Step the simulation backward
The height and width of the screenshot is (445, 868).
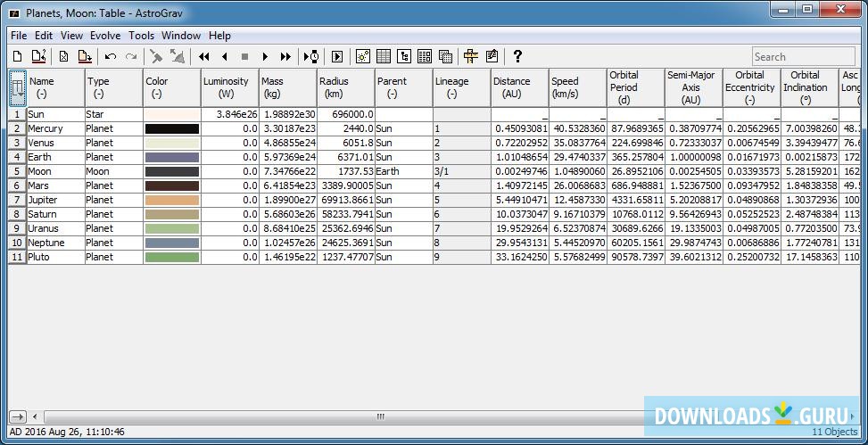tap(225, 56)
